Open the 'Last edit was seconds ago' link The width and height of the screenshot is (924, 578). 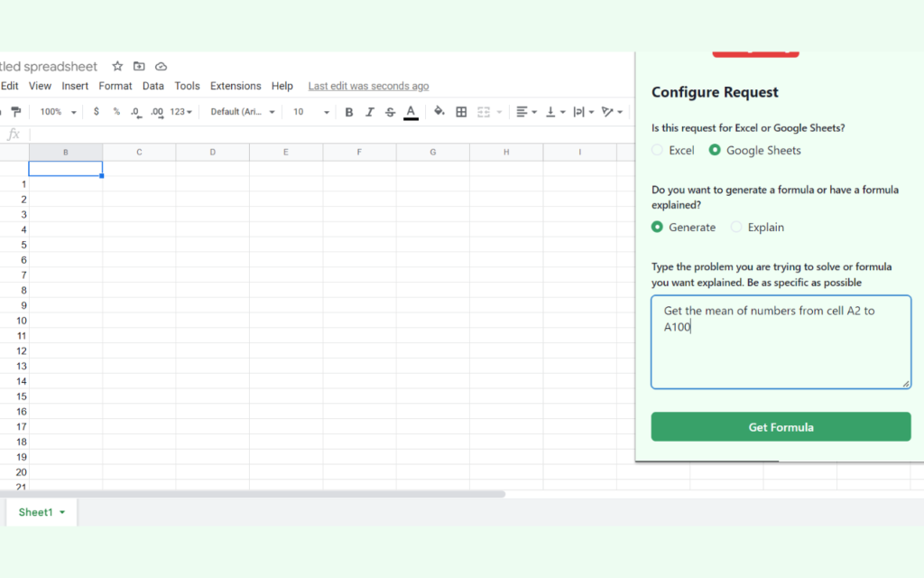point(368,86)
